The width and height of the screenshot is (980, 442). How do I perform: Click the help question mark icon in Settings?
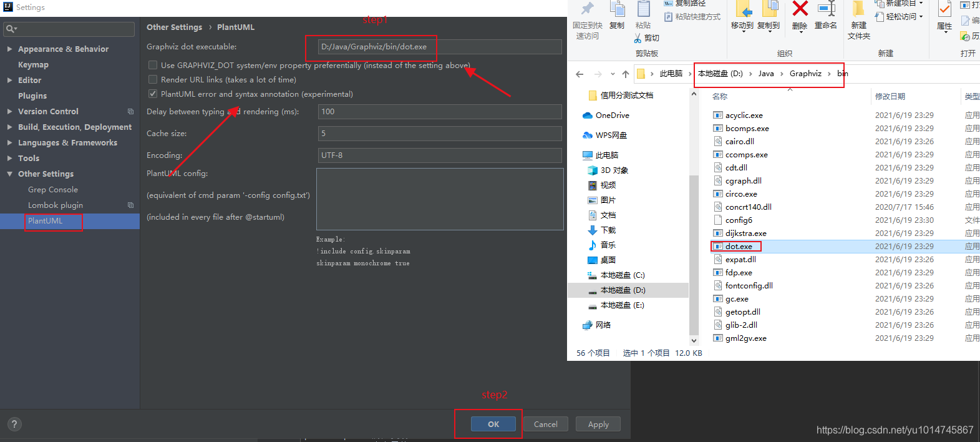(x=14, y=424)
